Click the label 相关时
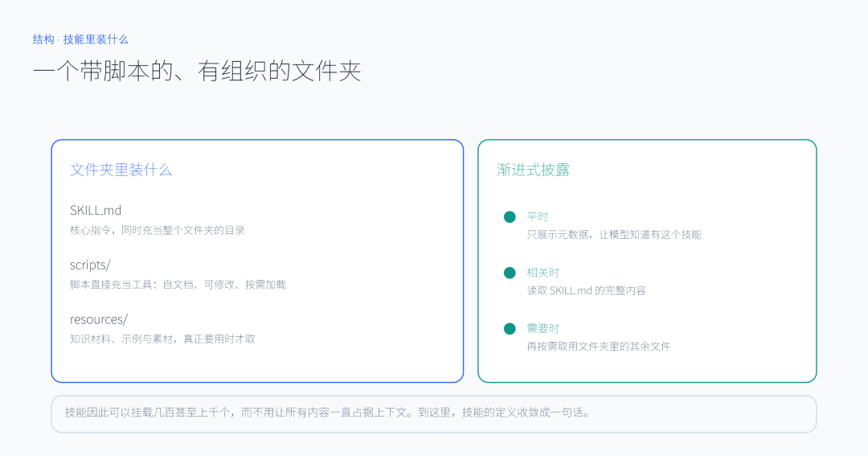Screen dimensions: 868x456 click(542, 273)
